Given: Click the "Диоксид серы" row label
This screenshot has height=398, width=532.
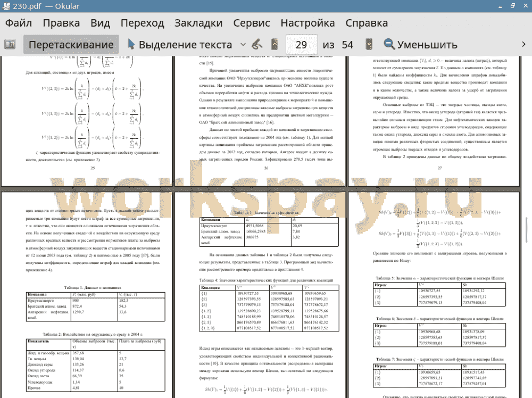Looking at the screenshot, I should [40, 364].
